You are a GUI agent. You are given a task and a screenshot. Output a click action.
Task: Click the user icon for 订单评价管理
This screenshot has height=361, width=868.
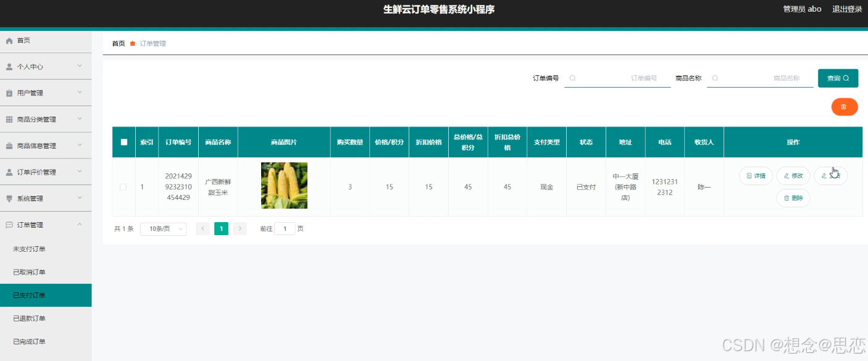tap(9, 172)
